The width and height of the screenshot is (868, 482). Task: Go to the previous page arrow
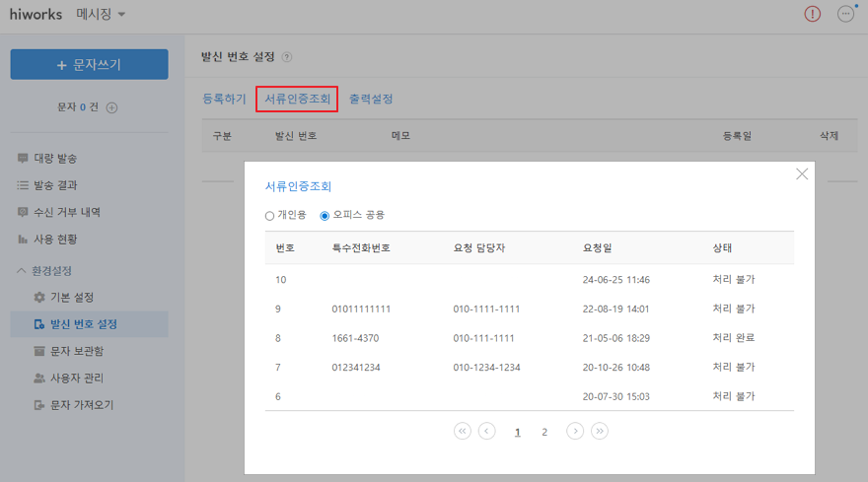(486, 431)
